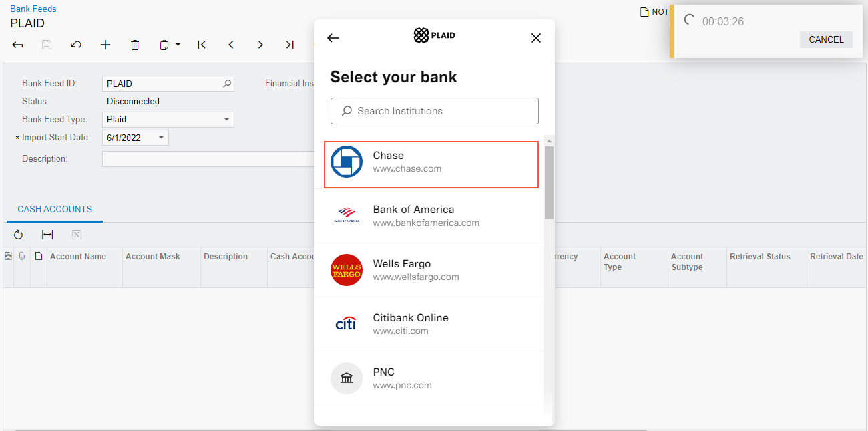Select Bank of America from the bank list
This screenshot has width=868, height=431.
click(x=429, y=216)
